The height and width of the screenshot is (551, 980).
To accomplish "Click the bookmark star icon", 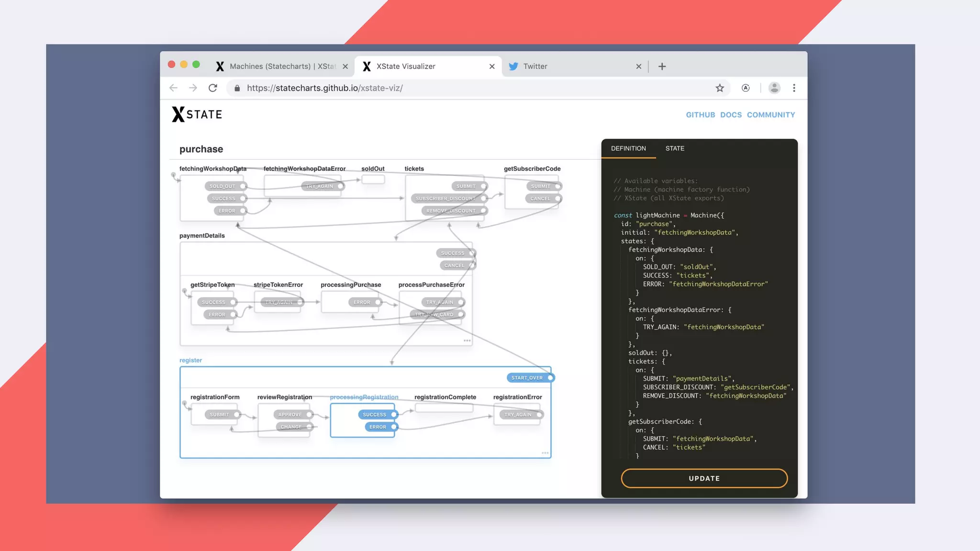I will [x=720, y=88].
